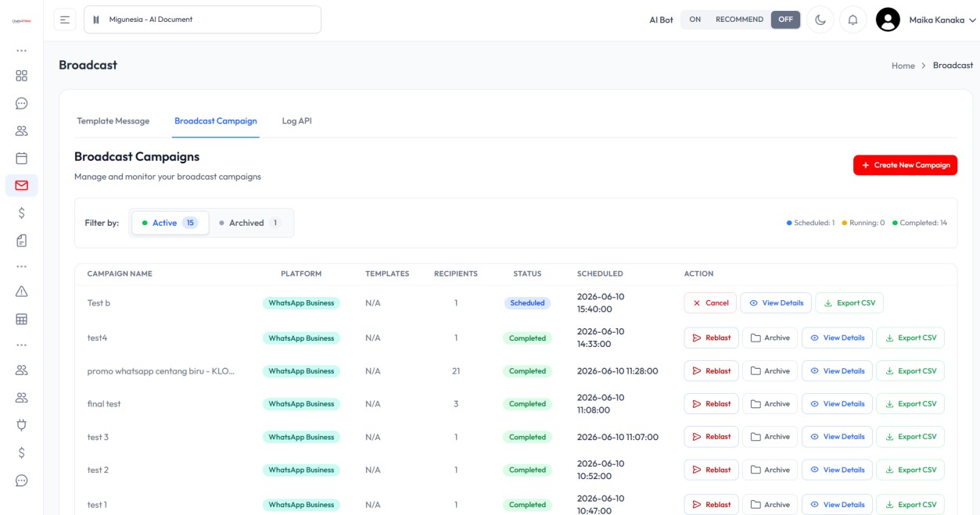980x515 pixels.
Task: Open the calendar icon in sidebar
Action: click(x=22, y=158)
